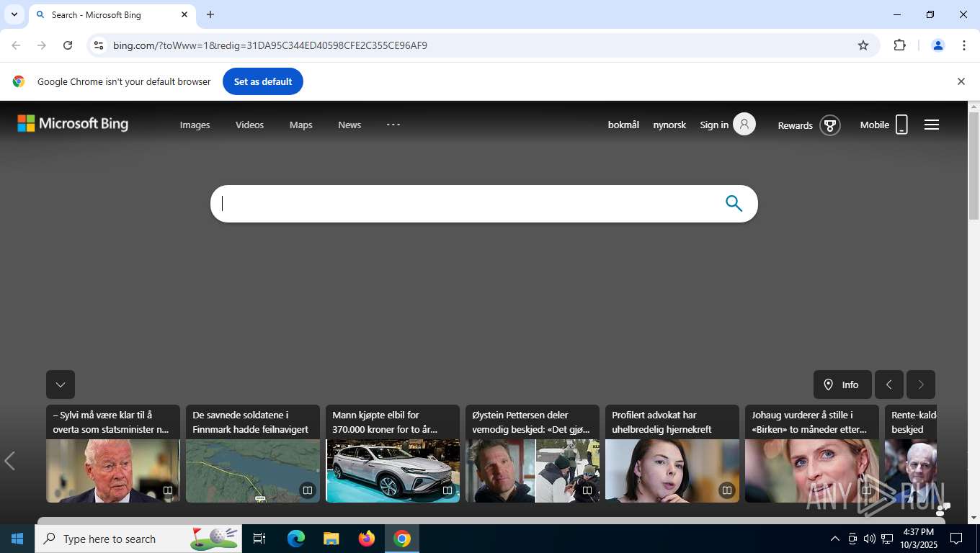This screenshot has width=980, height=553.
Task: View site information icon in address bar
Action: pos(99,45)
